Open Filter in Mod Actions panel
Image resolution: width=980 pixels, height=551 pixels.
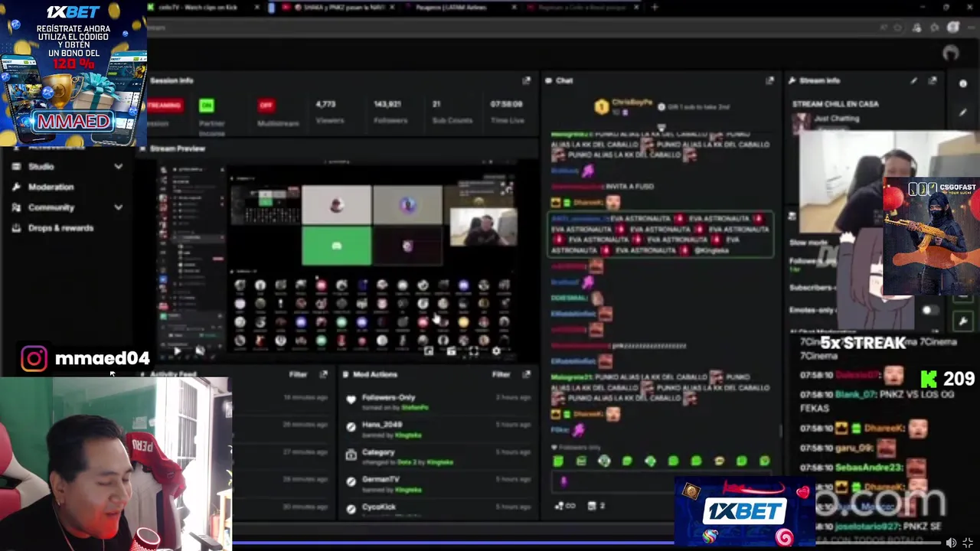click(x=501, y=374)
